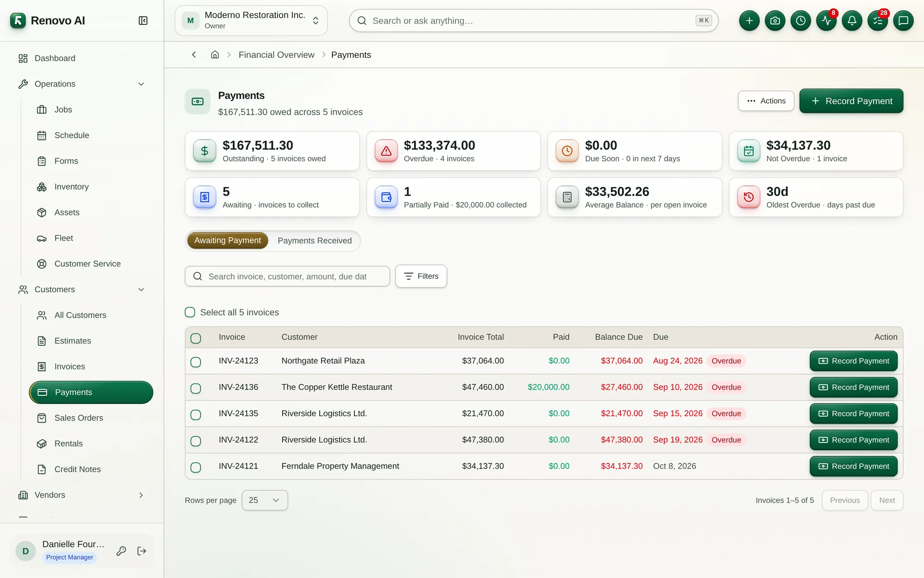Click Ferndale Property Management customer cell
The image size is (924, 578).
(340, 466)
